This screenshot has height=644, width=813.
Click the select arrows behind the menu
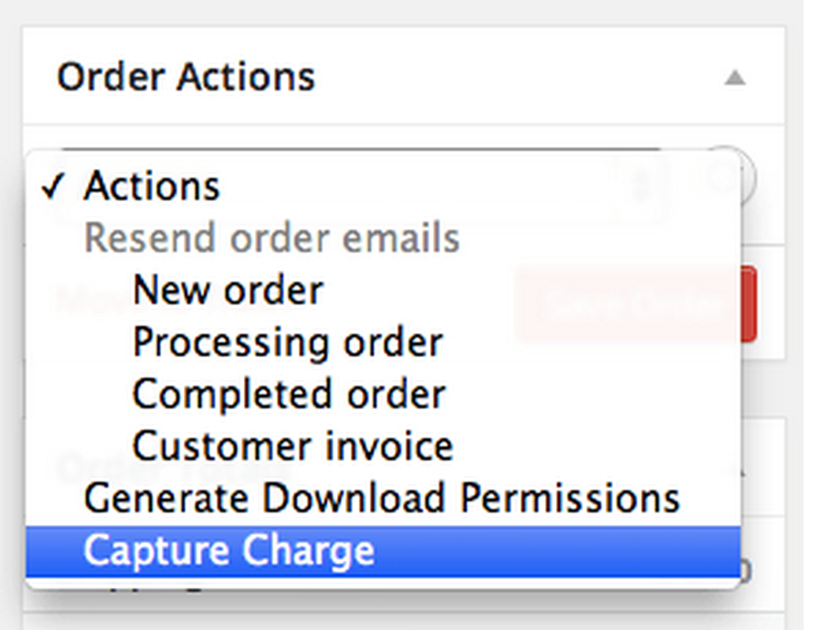(x=641, y=186)
